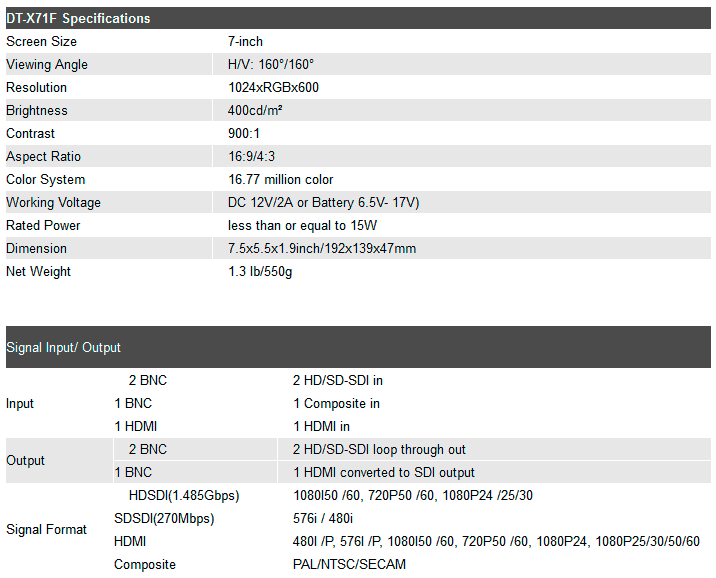716x578 pixels.
Task: Select 'HDSDI(1.485Gbps)' cell
Action: [184, 496]
